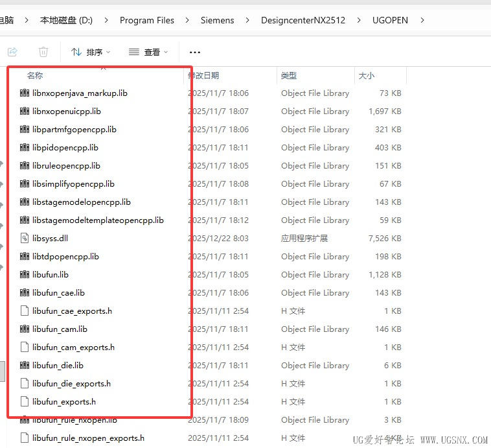Image resolution: width=491 pixels, height=448 pixels.
Task: Click size 73 KB of libnxopenjava_markup.lib
Action: coord(390,93)
